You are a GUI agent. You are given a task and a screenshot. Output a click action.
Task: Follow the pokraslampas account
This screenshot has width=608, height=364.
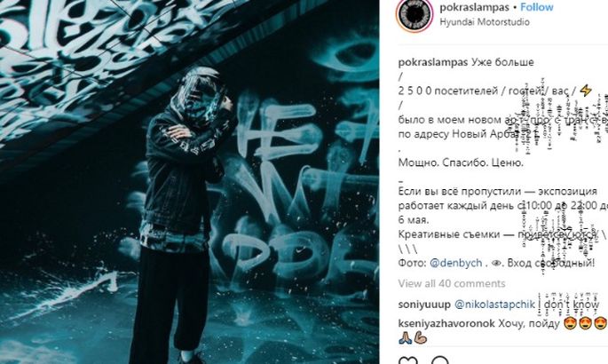point(537,7)
